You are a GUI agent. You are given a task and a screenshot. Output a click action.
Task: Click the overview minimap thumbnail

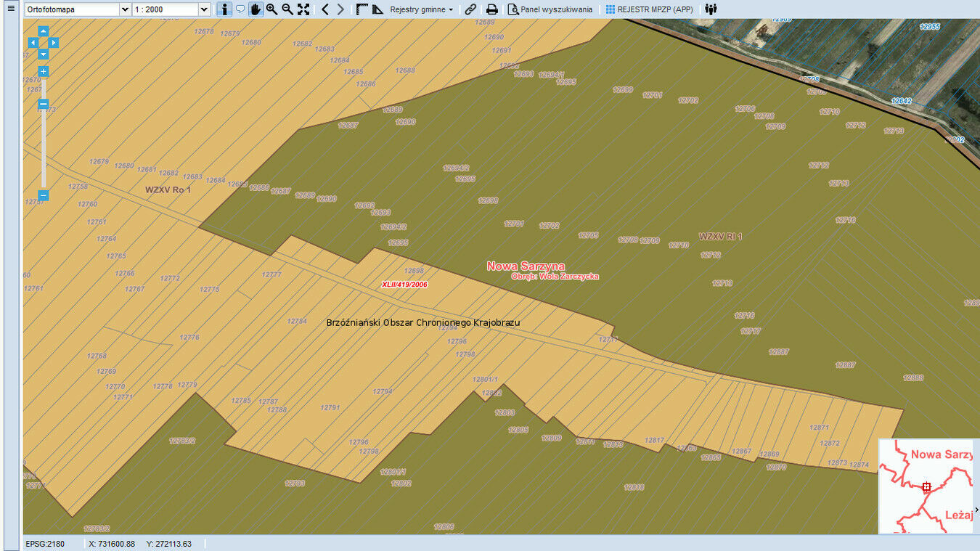coord(926,486)
